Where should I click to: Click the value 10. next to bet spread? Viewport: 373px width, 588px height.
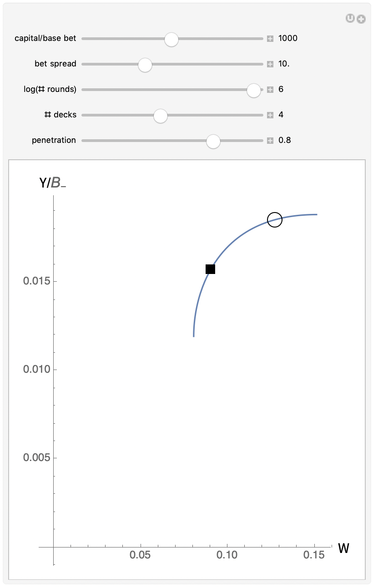284,64
